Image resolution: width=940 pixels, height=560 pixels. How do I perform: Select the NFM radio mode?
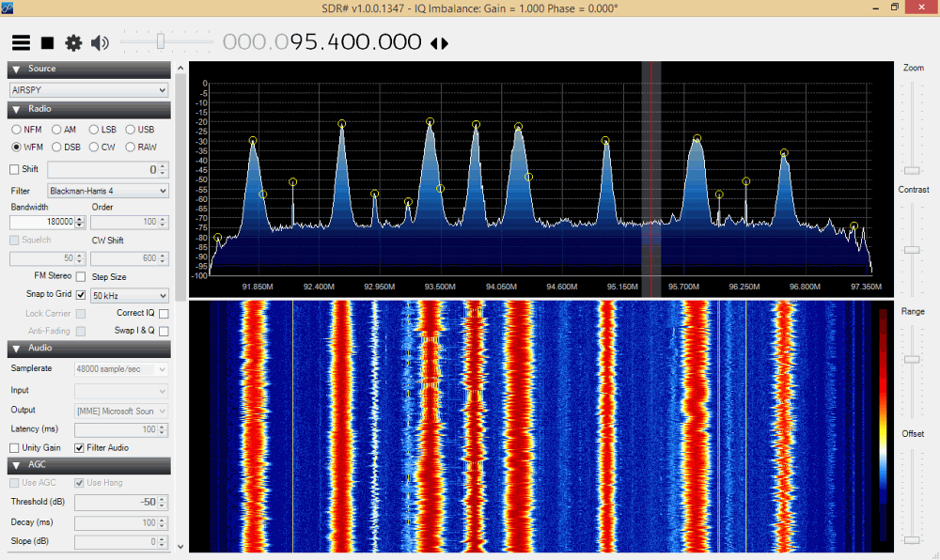click(x=16, y=130)
